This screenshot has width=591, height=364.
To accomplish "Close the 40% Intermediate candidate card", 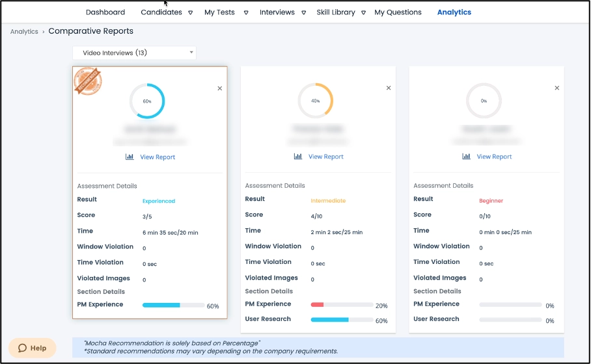I will click(389, 88).
